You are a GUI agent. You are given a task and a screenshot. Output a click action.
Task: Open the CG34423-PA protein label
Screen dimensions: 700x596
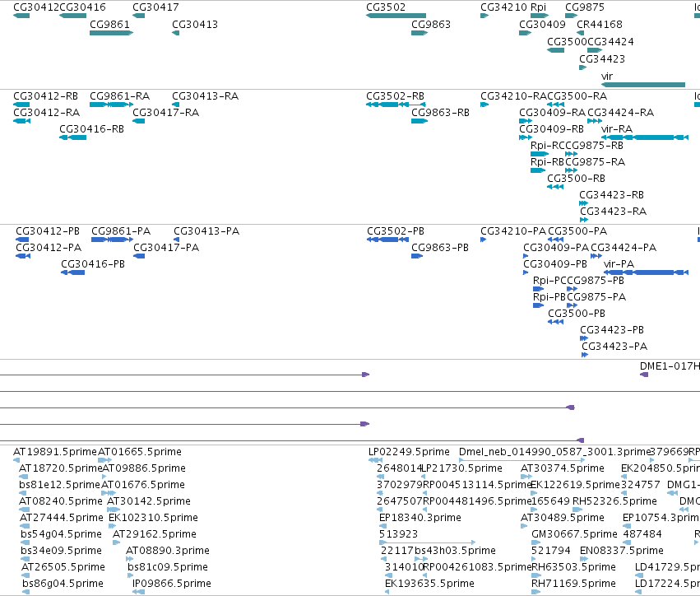coord(614,347)
